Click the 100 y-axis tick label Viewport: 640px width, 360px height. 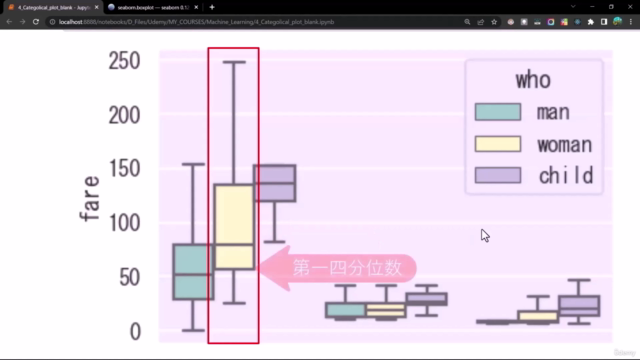[124, 223]
